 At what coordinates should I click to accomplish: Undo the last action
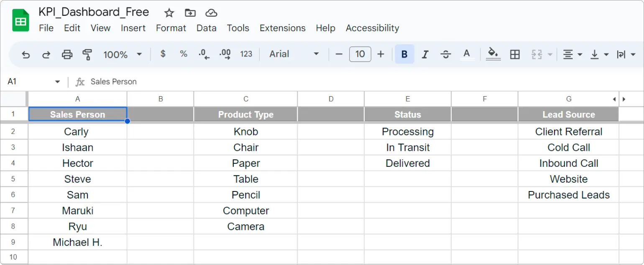(x=26, y=54)
